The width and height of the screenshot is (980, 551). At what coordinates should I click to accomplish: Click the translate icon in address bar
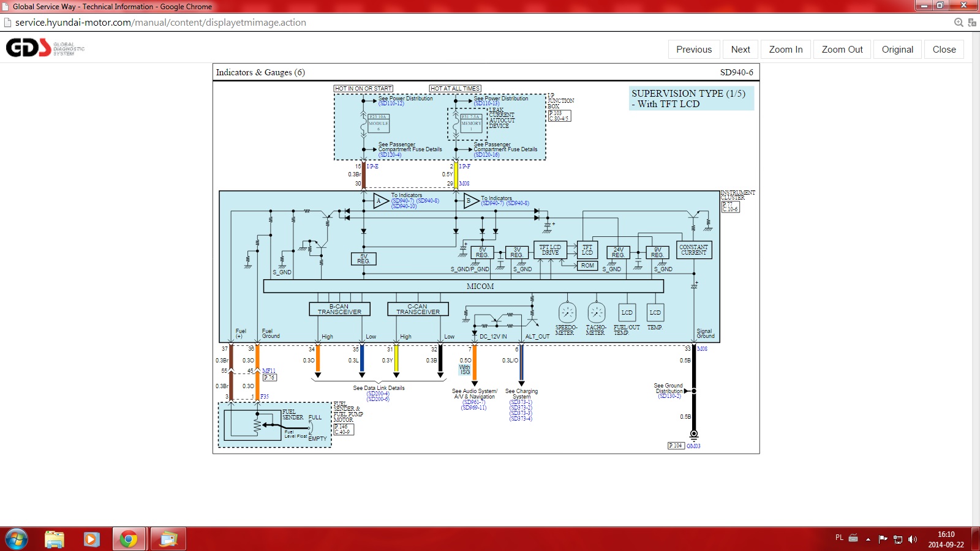[972, 23]
